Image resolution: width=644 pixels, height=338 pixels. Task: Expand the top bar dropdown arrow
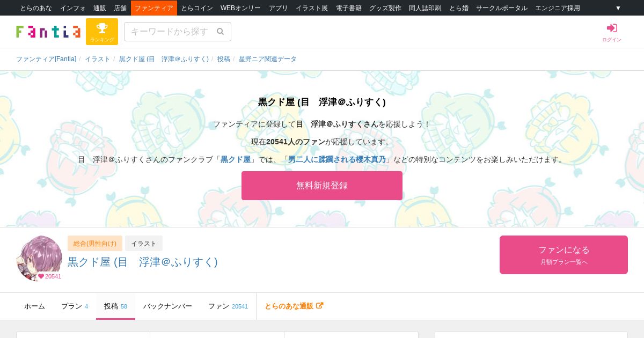click(x=618, y=8)
